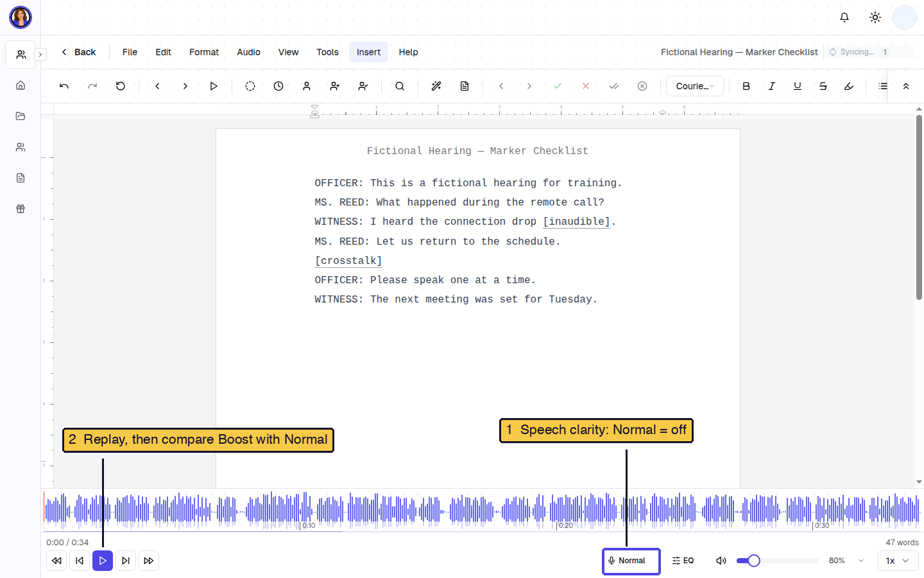Screen dimensions: 924x578
Task: Toggle strikethrough formatting
Action: 823,86
